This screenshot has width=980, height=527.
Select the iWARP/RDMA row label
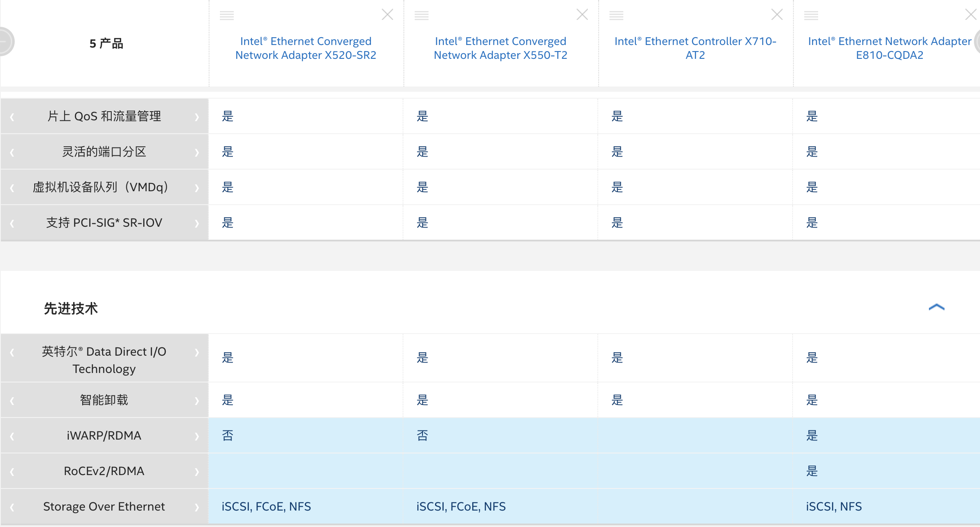point(104,435)
